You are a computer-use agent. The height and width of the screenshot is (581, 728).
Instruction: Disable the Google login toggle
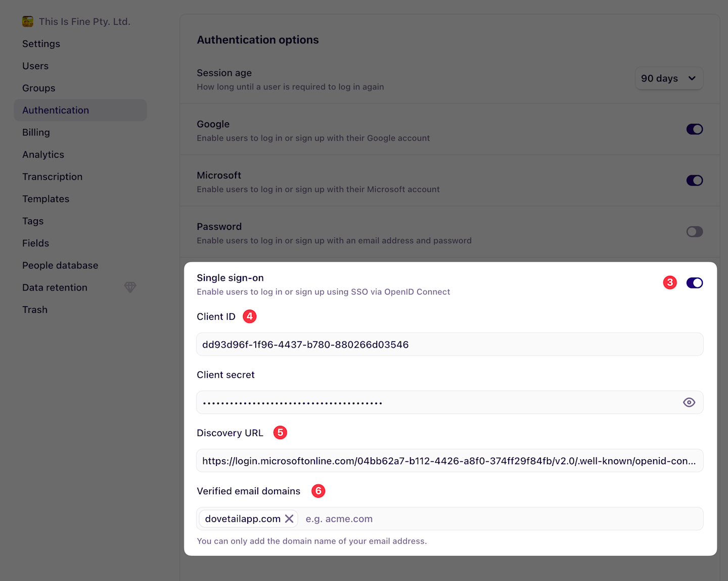click(x=695, y=129)
